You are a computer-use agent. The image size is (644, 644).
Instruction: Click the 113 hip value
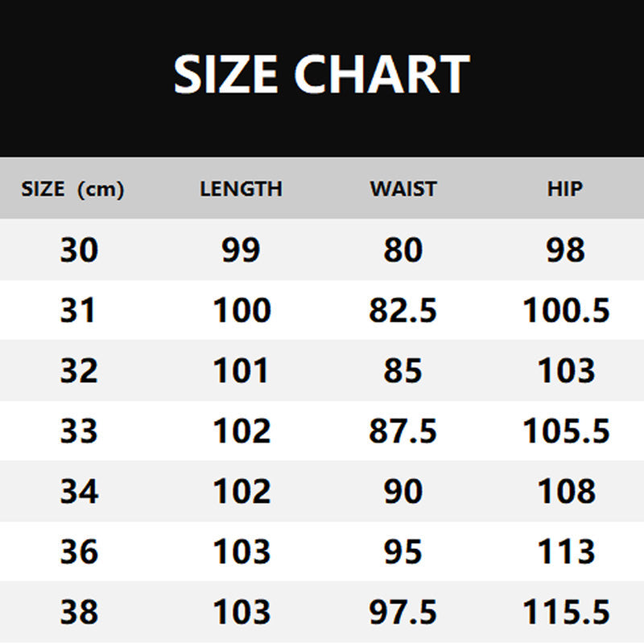click(x=566, y=551)
